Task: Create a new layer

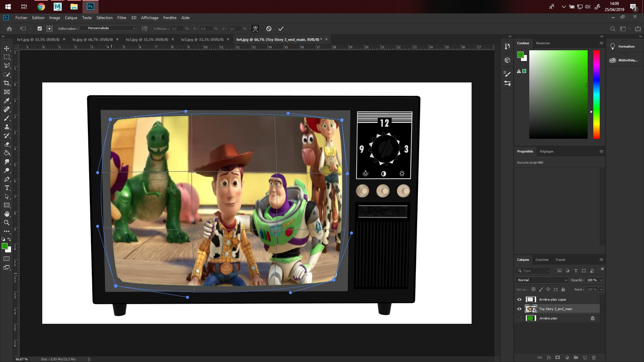Action: (x=585, y=358)
